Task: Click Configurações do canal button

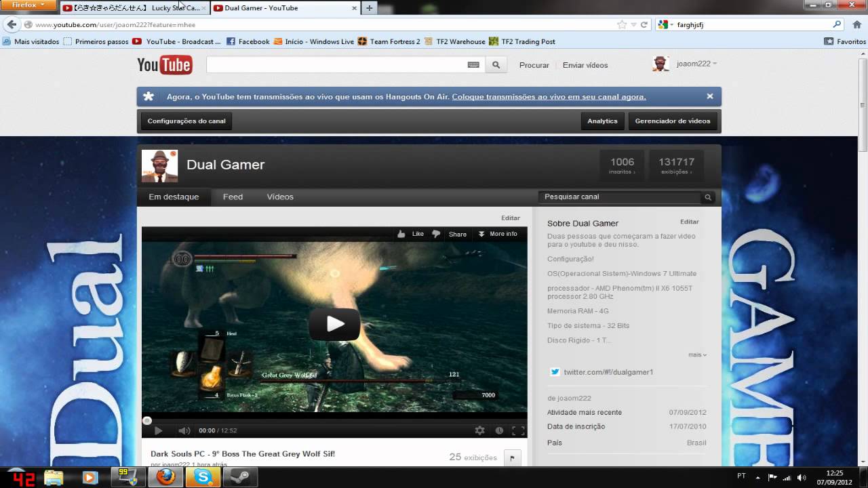Action: [x=186, y=121]
